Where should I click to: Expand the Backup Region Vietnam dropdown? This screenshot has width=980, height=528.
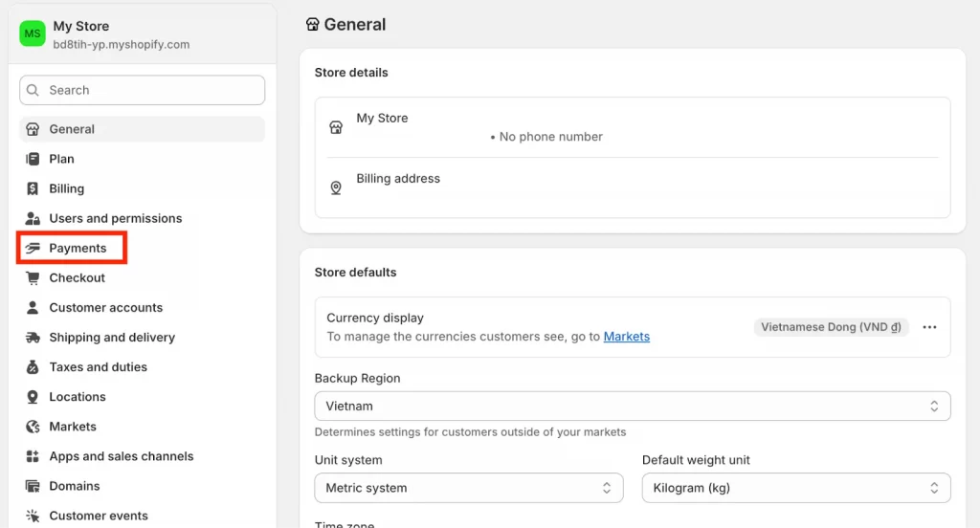[x=633, y=407]
